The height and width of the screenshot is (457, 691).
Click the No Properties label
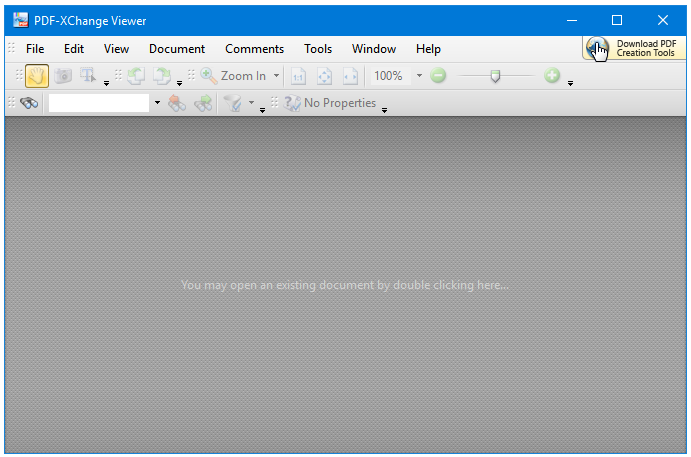[340, 103]
